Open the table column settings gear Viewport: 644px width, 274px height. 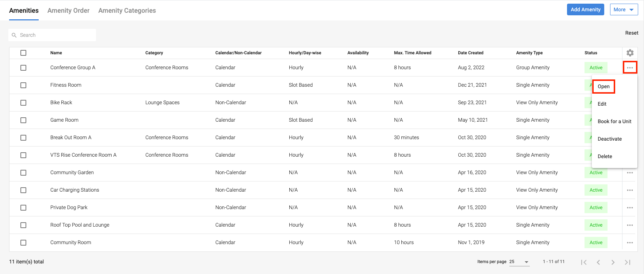pyautogui.click(x=630, y=53)
